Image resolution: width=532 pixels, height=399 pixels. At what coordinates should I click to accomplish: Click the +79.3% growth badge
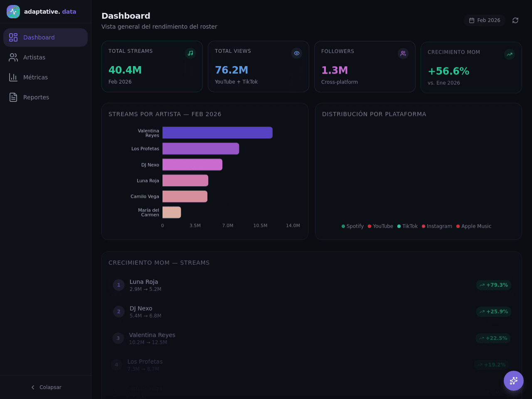tap(494, 285)
